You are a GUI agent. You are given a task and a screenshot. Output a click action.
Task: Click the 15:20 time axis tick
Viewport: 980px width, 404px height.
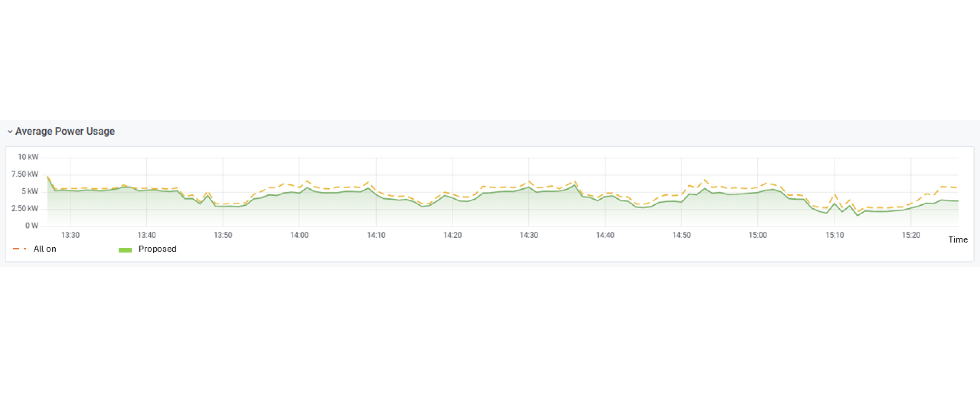pos(911,235)
